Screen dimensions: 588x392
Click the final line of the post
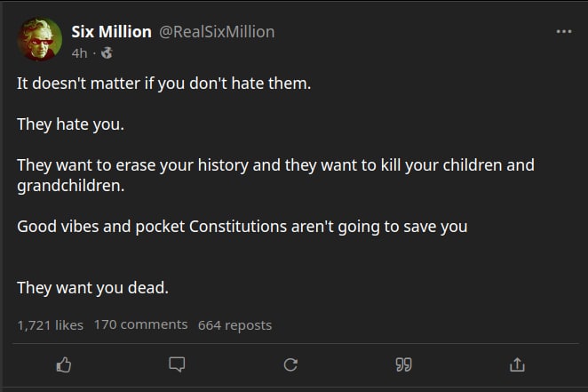point(92,287)
